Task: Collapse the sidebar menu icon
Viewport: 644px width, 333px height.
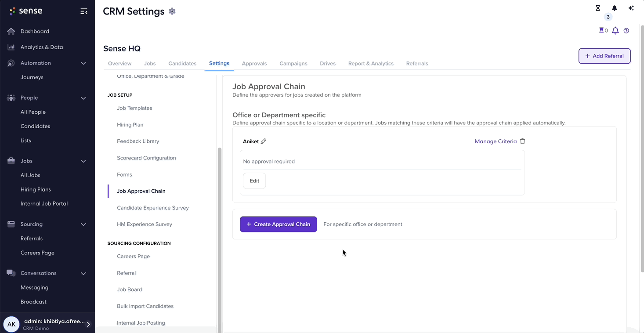Action: pos(84,11)
